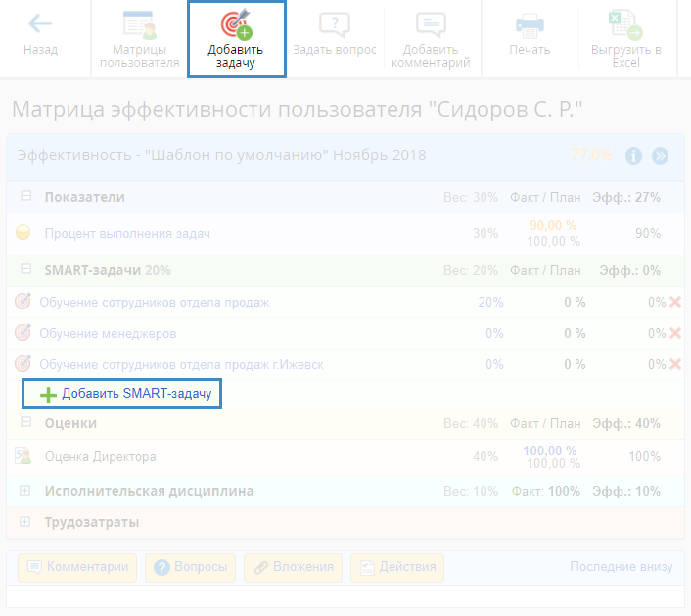Viewport: 691px width, 616px height.
Task: Click the Добавить задачу target icon
Action: coord(236,24)
